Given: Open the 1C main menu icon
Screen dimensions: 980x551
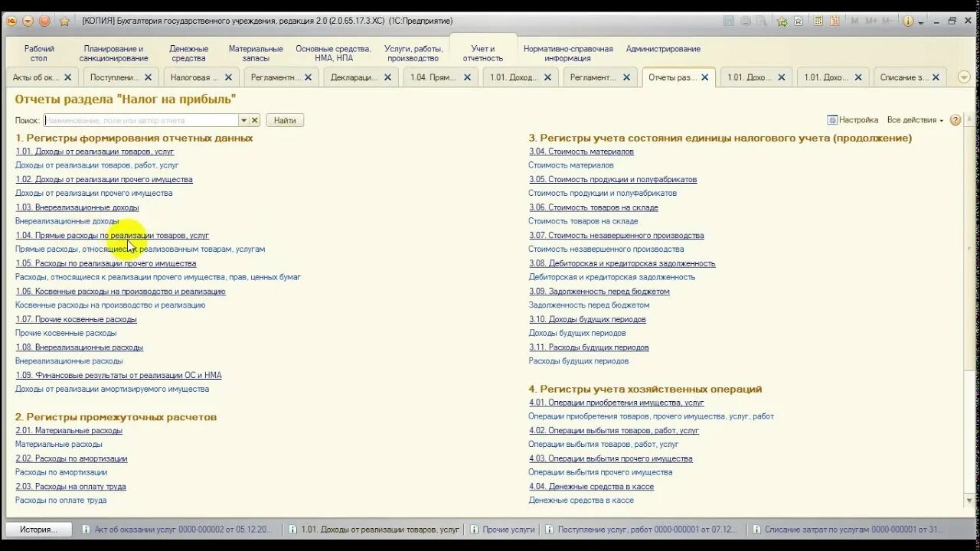Looking at the screenshot, I should tap(12, 21).
